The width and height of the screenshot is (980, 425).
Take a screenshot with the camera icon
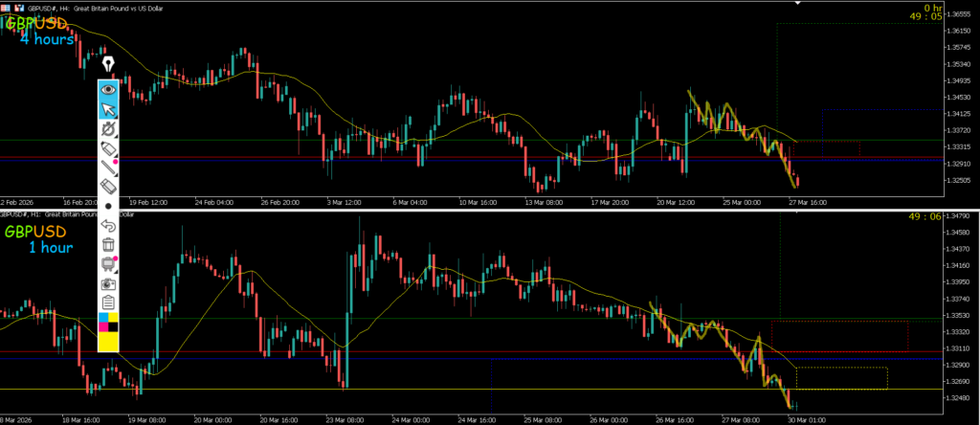click(x=108, y=283)
